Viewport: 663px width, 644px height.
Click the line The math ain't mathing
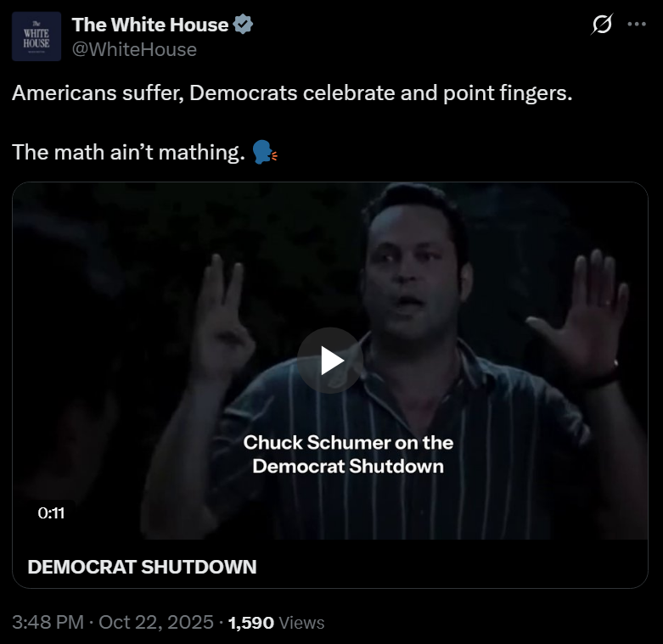point(128,152)
